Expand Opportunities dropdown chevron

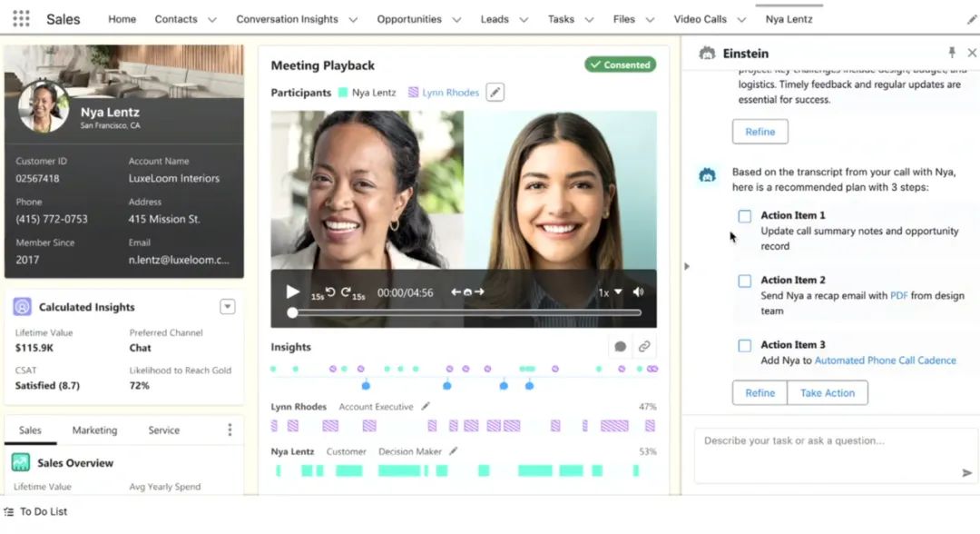tap(456, 20)
